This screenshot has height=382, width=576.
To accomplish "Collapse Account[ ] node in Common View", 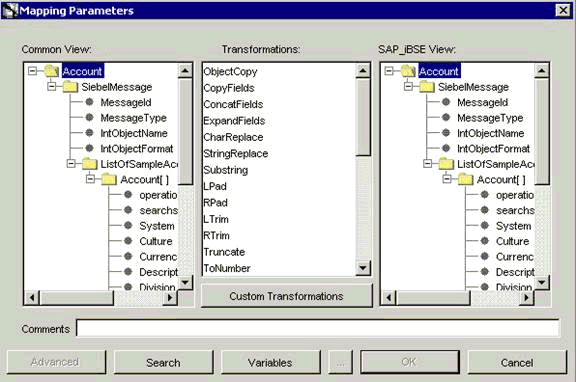I will 90,179.
